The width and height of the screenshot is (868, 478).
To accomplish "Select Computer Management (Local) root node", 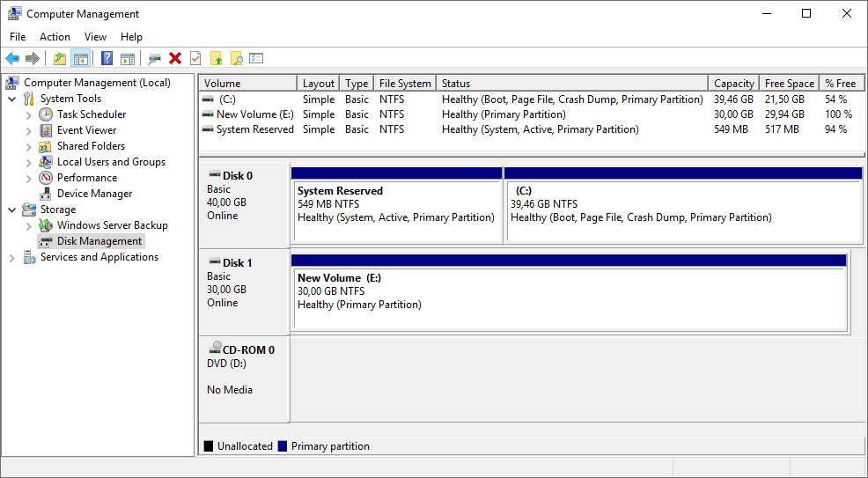I will (97, 83).
